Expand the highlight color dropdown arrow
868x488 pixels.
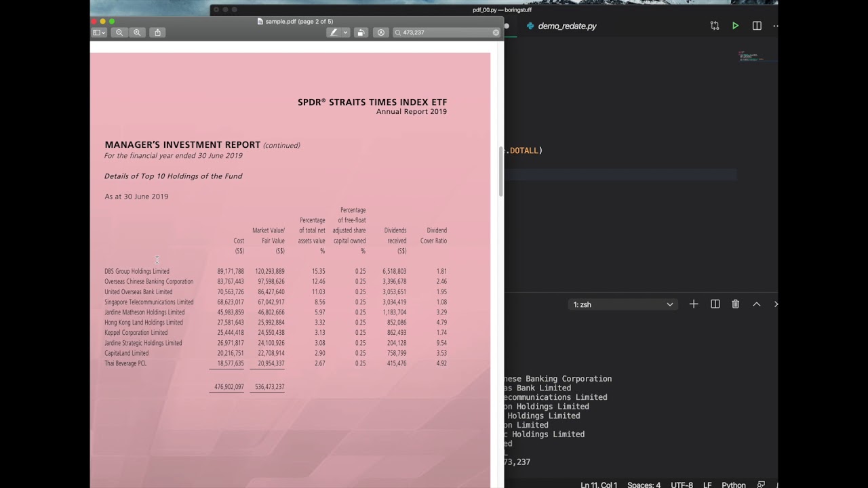(x=345, y=33)
